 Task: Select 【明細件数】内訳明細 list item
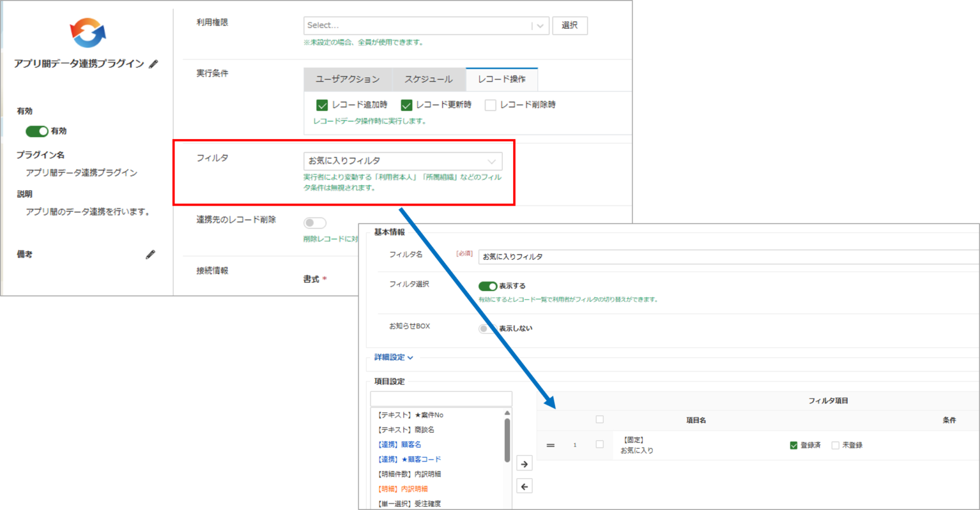pyautogui.click(x=409, y=474)
